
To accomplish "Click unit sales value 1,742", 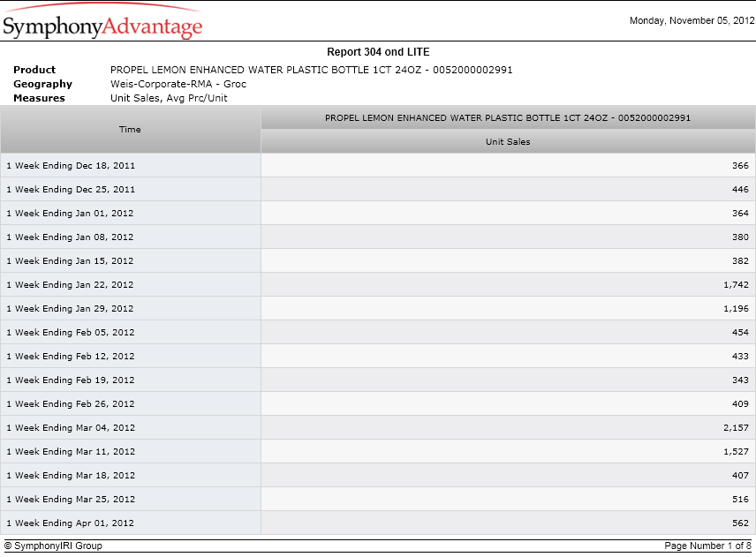I will (736, 285).
